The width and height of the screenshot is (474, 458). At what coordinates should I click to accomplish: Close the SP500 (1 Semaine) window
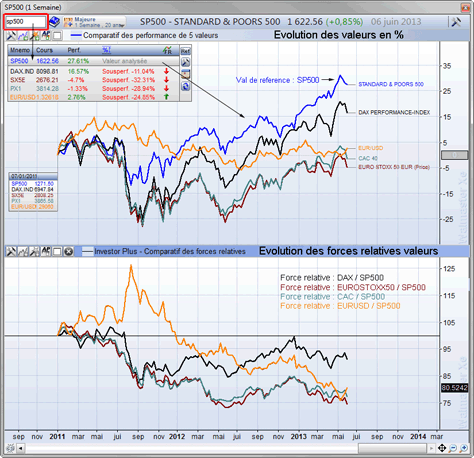(465, 7)
